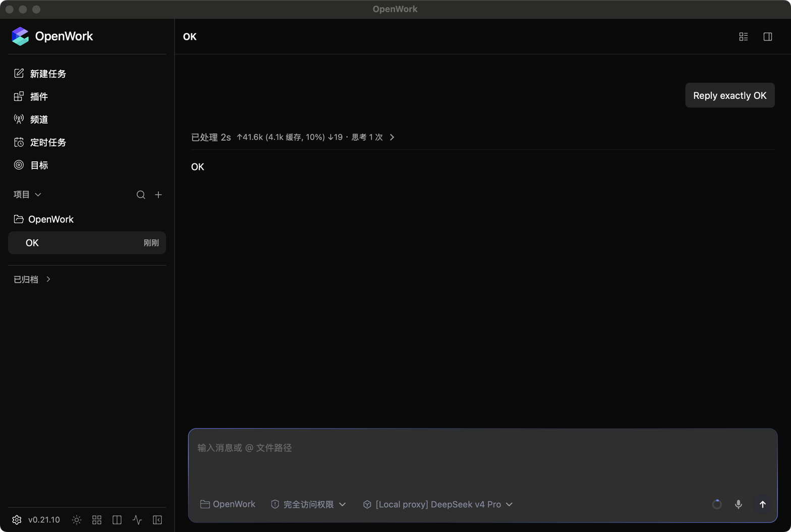791x532 pixels.
Task: Add a new project with plus icon
Action: click(158, 195)
